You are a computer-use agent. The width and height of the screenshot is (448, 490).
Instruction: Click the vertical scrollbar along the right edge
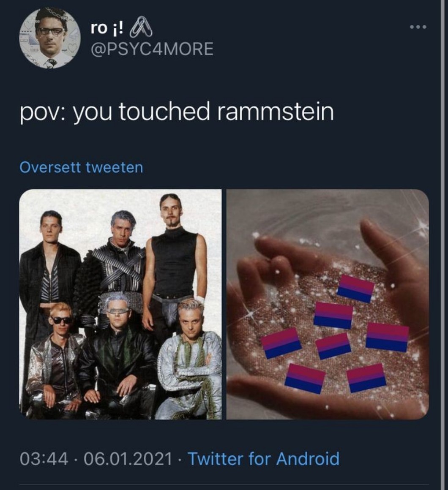443,245
